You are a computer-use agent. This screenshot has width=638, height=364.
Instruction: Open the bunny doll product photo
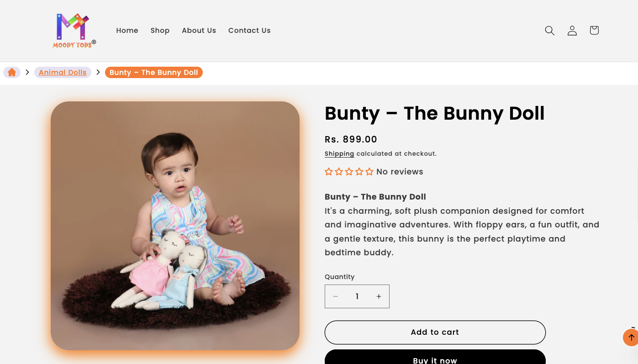(x=175, y=226)
